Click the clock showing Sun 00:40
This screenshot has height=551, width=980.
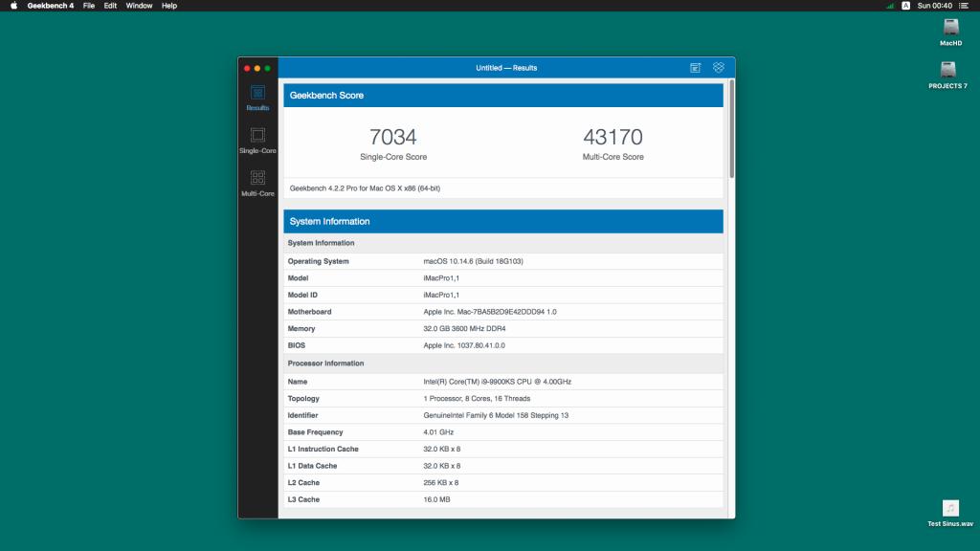click(934, 6)
